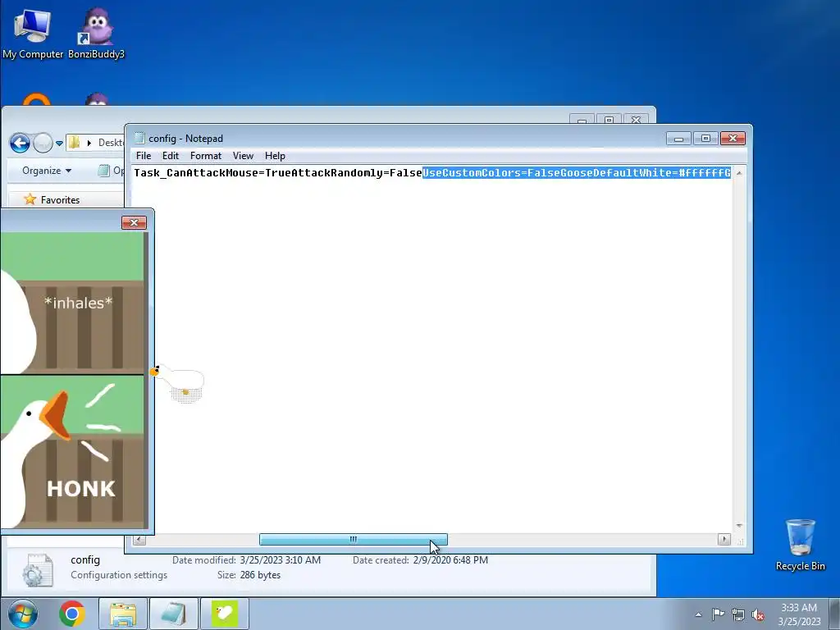
Task: Select Favorites in Explorer sidebar
Action: 52,200
